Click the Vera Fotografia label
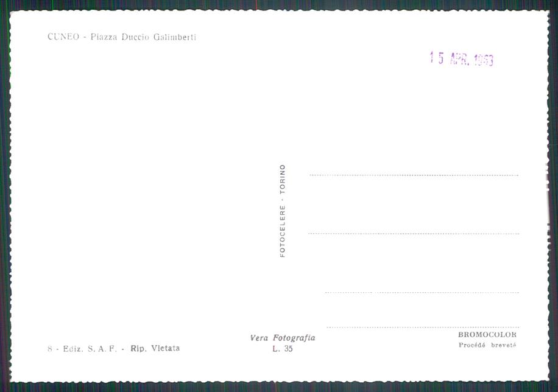The height and width of the screenshot is (392, 558). coord(283,338)
